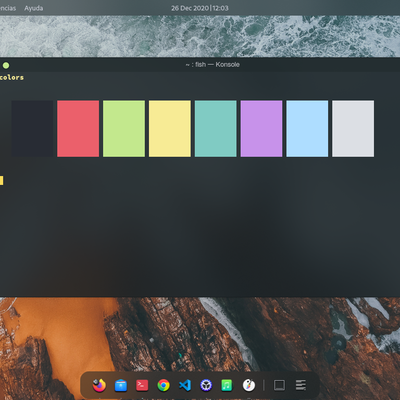Click the green Konsole window button
The image size is (400, 400).
pos(6,65)
